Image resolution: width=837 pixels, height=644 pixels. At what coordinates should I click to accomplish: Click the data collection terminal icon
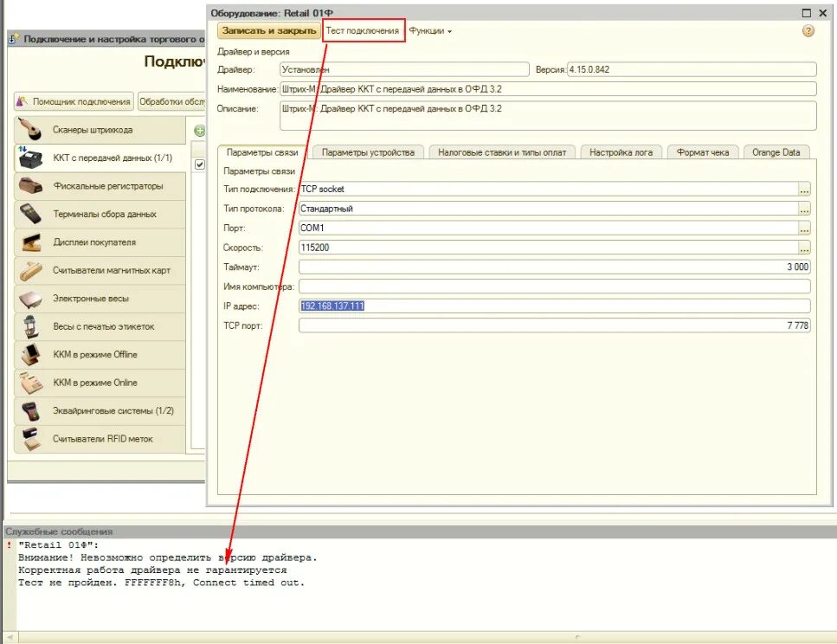pyautogui.click(x=30, y=214)
